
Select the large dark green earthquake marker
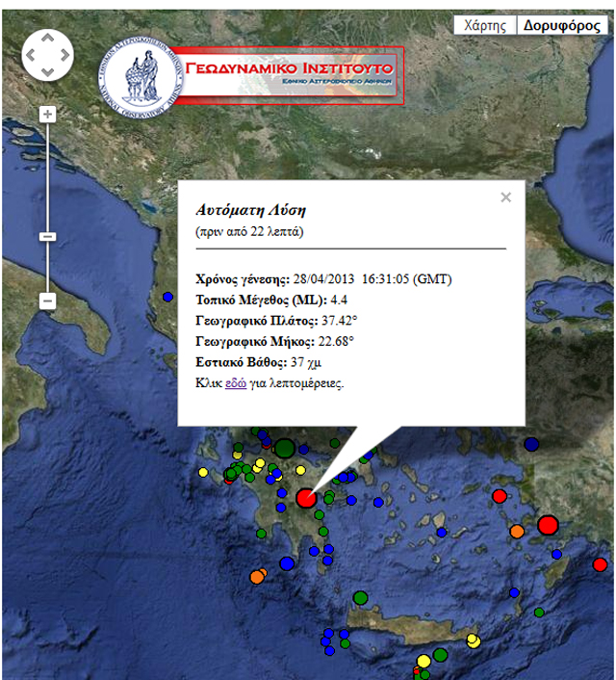(284, 448)
